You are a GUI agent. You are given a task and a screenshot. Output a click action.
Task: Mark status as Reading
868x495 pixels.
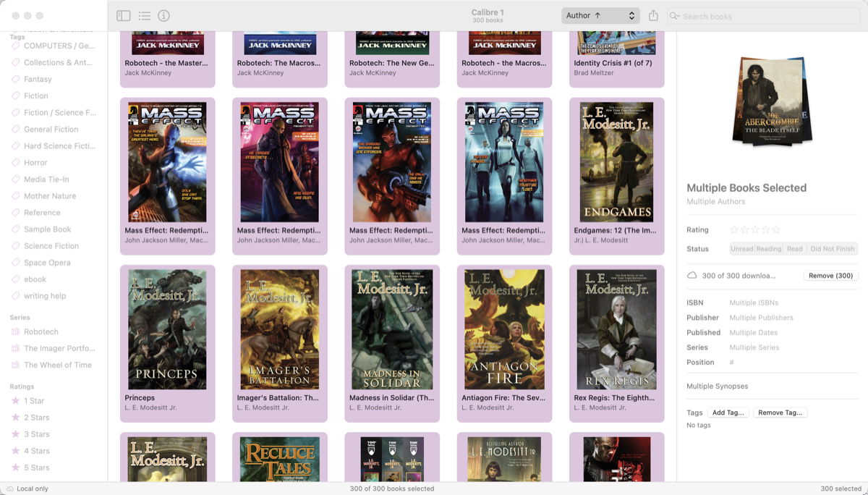[x=768, y=248]
